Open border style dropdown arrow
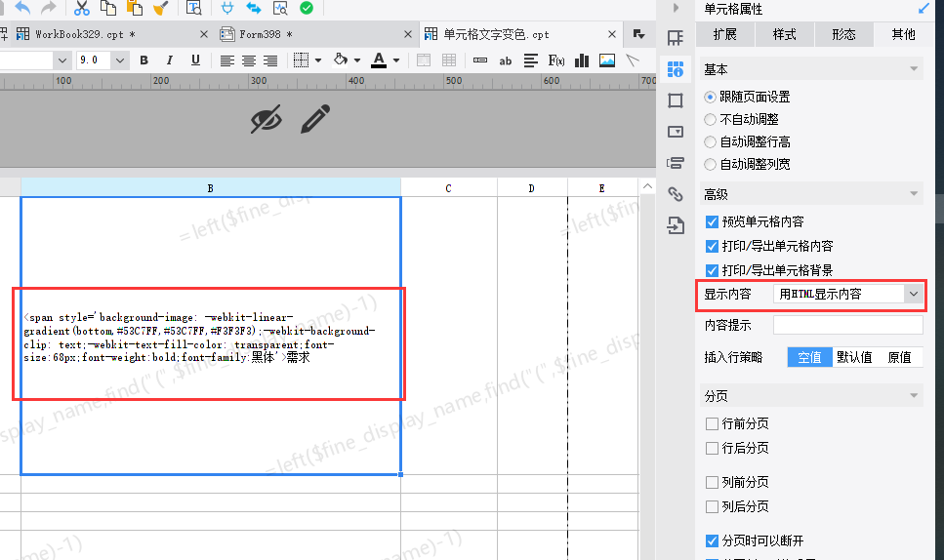944x560 pixels. (318, 60)
